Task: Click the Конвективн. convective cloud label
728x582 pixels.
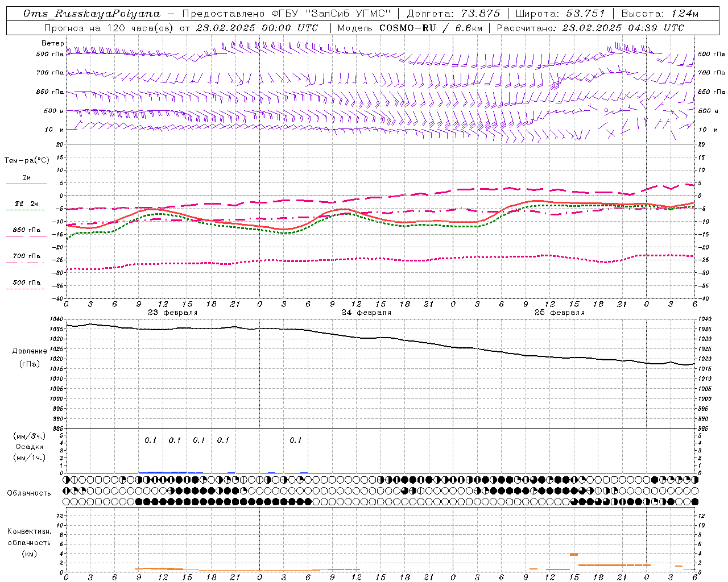Action: pyautogui.click(x=29, y=531)
